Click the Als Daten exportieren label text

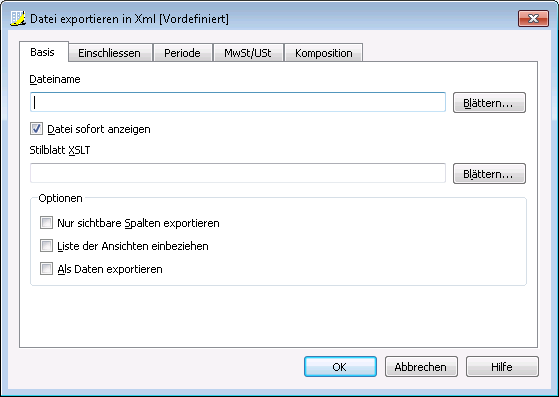click(x=110, y=269)
